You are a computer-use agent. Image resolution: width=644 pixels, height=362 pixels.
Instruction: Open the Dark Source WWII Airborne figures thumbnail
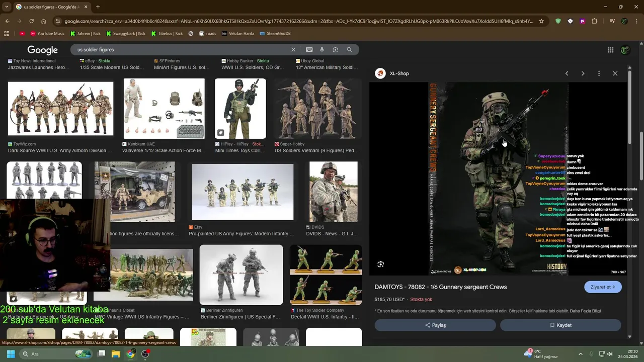click(60, 109)
